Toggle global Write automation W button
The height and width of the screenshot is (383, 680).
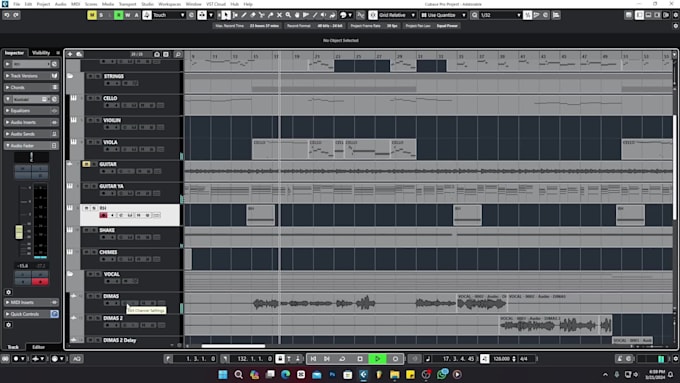[x=128, y=15]
